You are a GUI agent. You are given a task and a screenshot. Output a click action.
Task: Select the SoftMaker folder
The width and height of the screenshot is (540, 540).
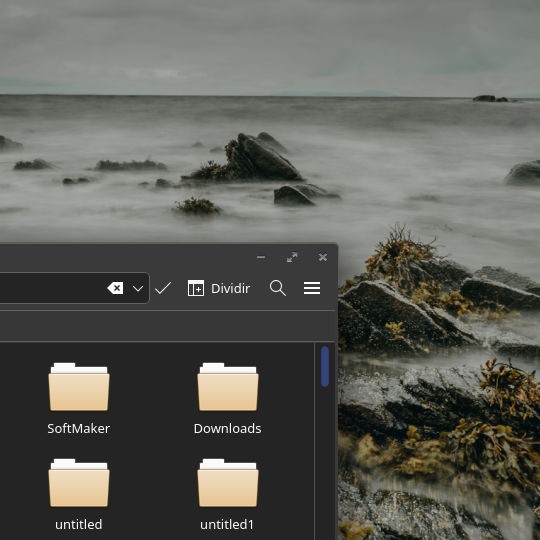click(79, 399)
